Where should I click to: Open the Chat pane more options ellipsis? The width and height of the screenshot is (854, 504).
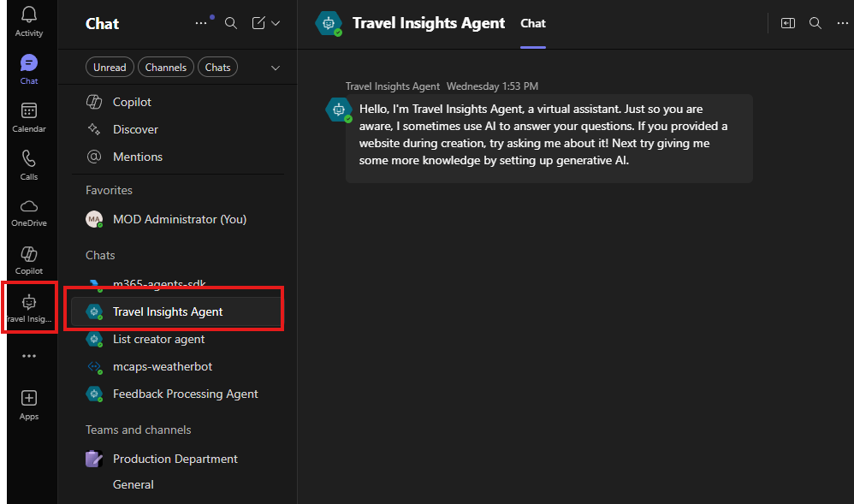(201, 23)
